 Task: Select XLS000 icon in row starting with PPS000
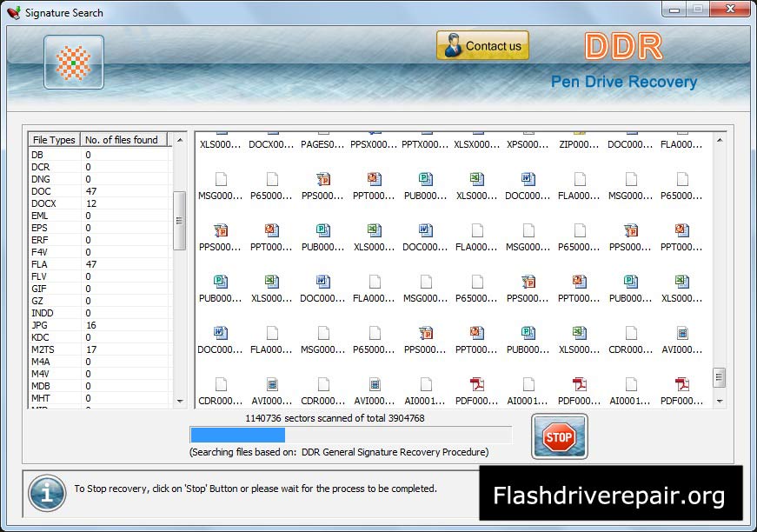[375, 230]
